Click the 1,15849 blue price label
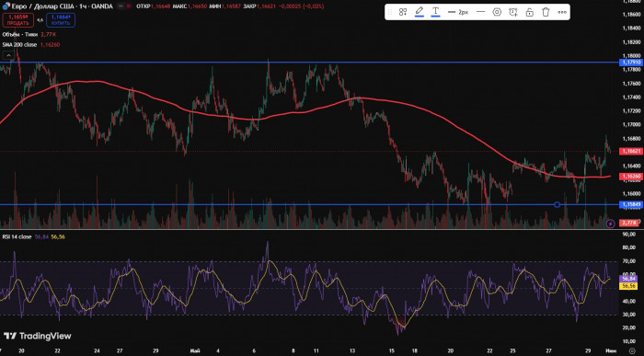The height and width of the screenshot is (356, 644). [x=630, y=204]
